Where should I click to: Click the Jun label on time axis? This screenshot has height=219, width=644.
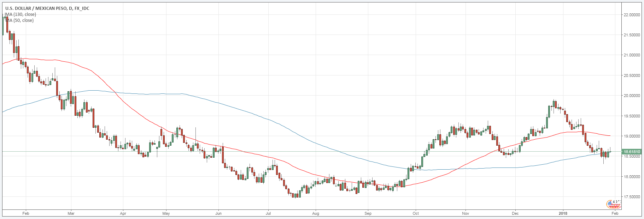[218, 213]
